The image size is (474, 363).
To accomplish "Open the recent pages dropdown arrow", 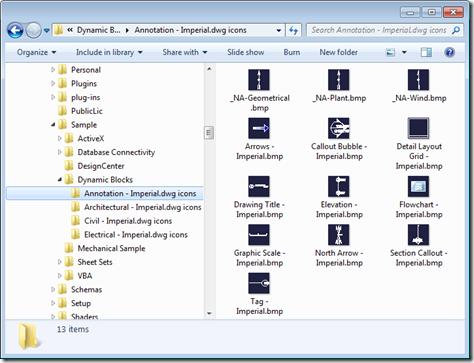I will (47, 31).
